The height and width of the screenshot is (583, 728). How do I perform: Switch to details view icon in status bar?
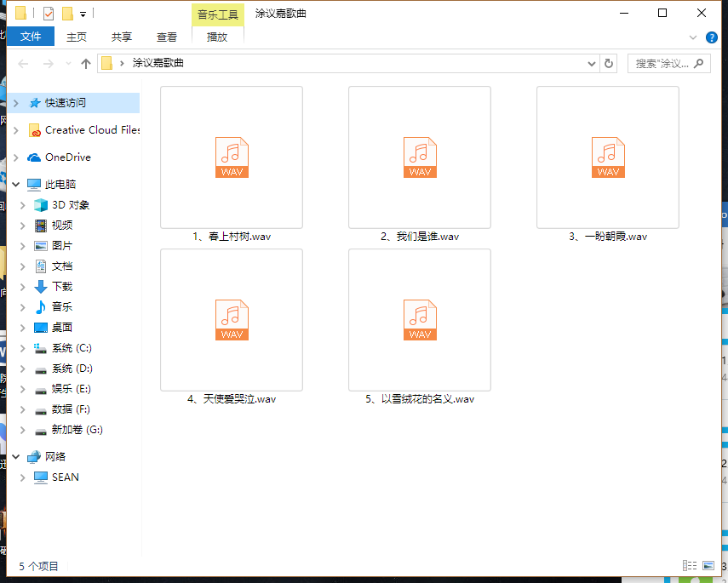point(689,566)
